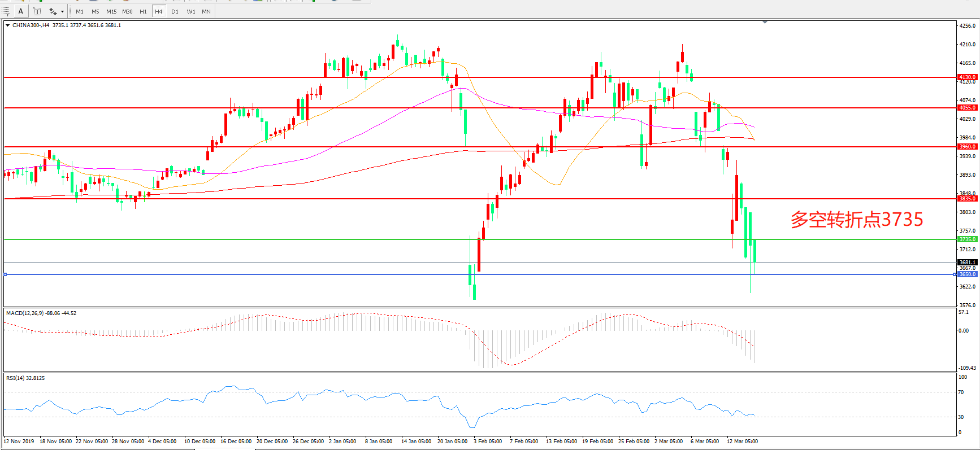Choose the H1 timeframe button

(x=143, y=11)
